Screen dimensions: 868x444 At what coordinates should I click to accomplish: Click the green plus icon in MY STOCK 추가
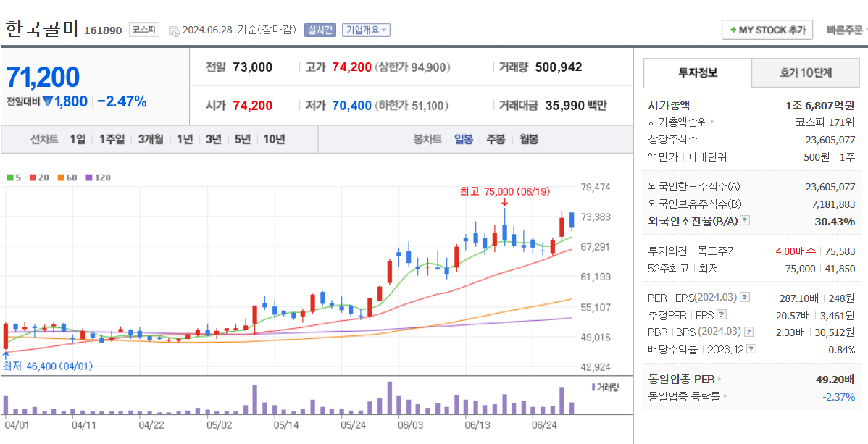(x=733, y=30)
